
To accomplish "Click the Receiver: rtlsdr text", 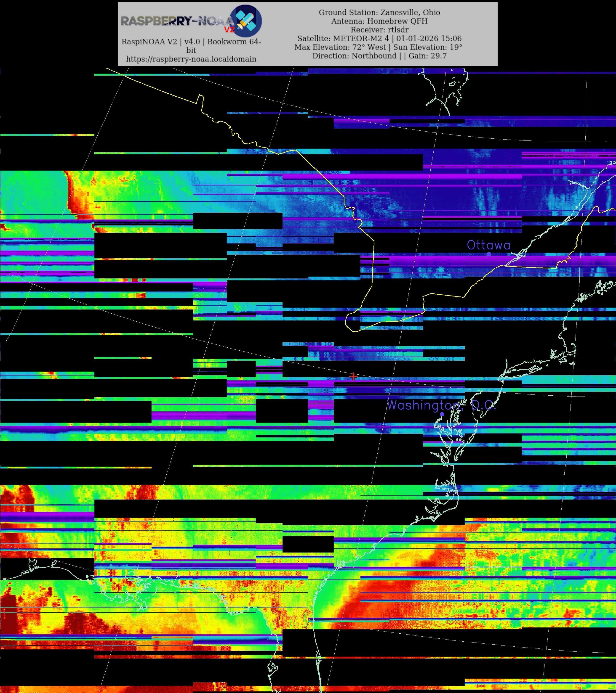I will (379, 30).
